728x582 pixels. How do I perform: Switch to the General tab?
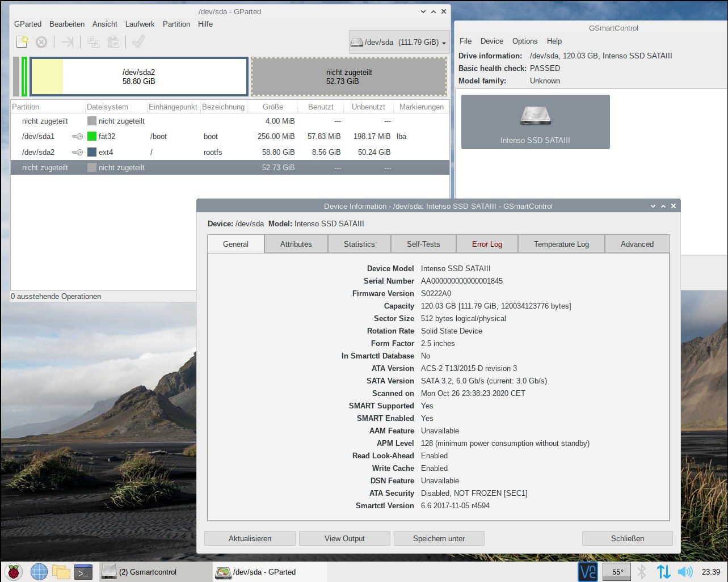point(235,244)
